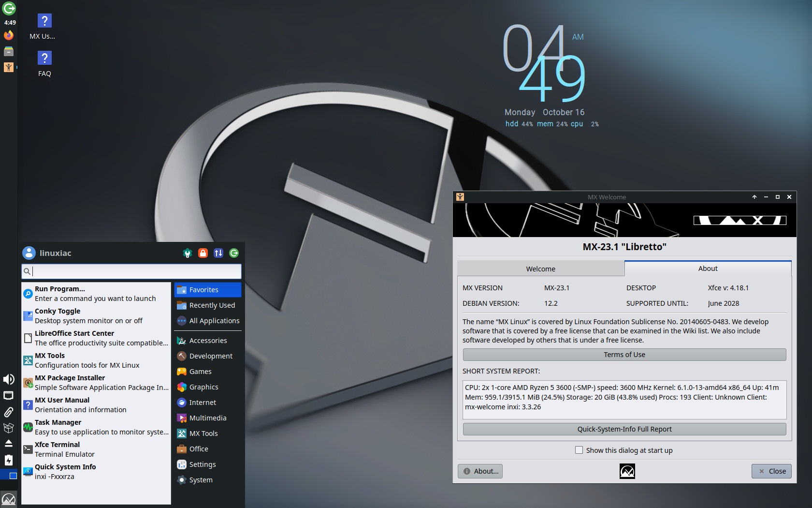Image resolution: width=812 pixels, height=508 pixels.
Task: Click the MX start menu button
Action: (9, 499)
